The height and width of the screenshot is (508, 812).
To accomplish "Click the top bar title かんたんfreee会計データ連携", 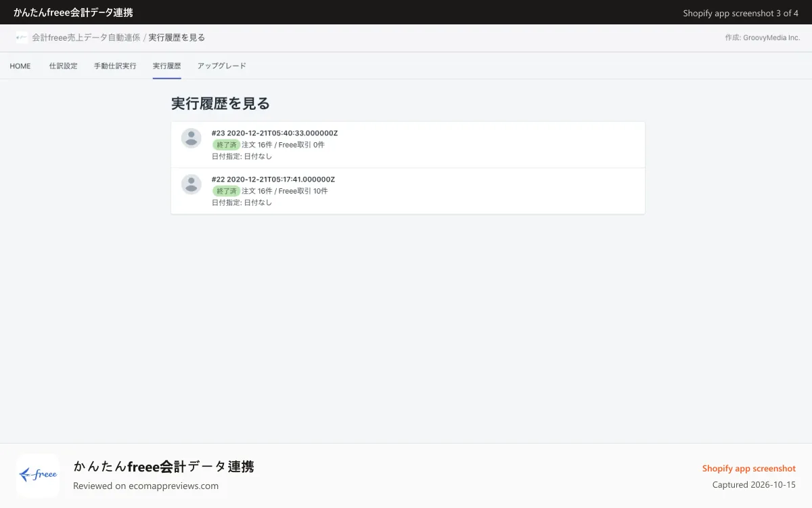I will click(x=73, y=12).
